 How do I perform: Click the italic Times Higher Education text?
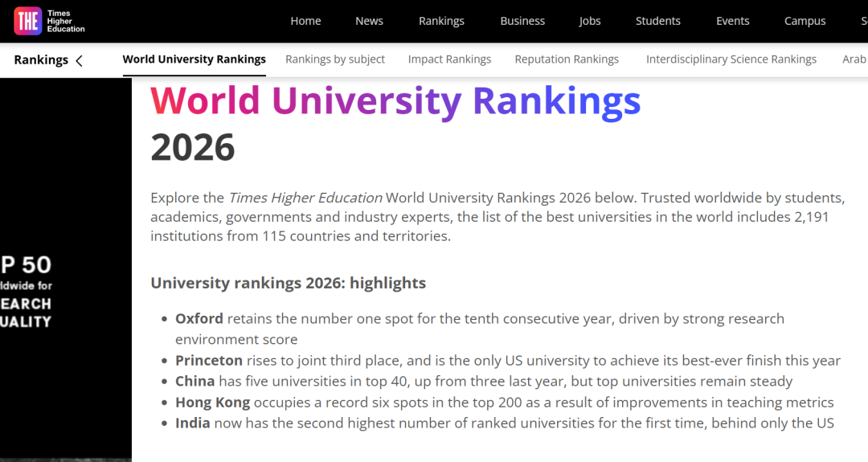(x=305, y=198)
